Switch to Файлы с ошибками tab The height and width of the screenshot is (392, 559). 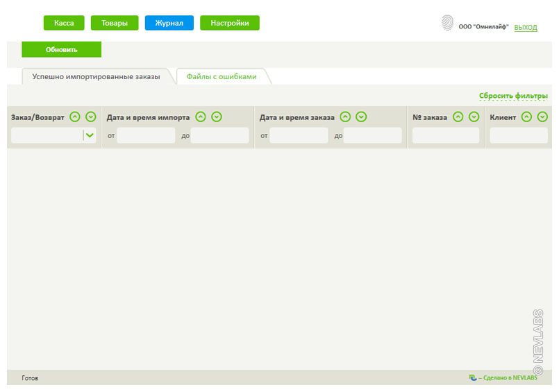[x=222, y=77]
